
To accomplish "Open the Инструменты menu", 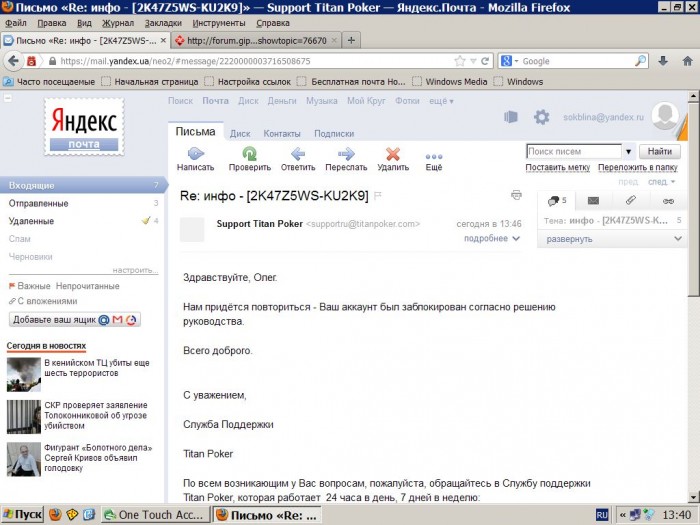I will [219, 23].
